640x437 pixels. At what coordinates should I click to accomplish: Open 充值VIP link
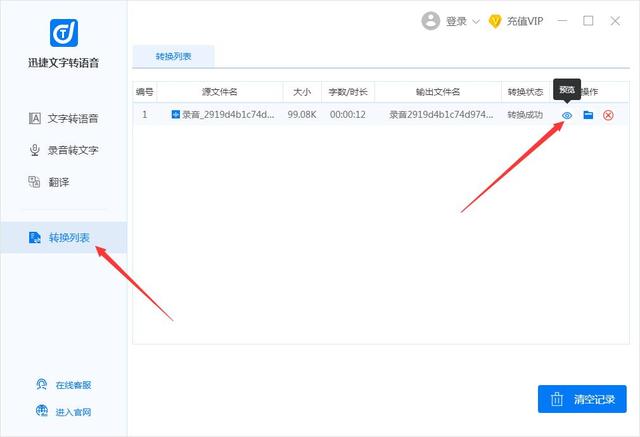525,21
